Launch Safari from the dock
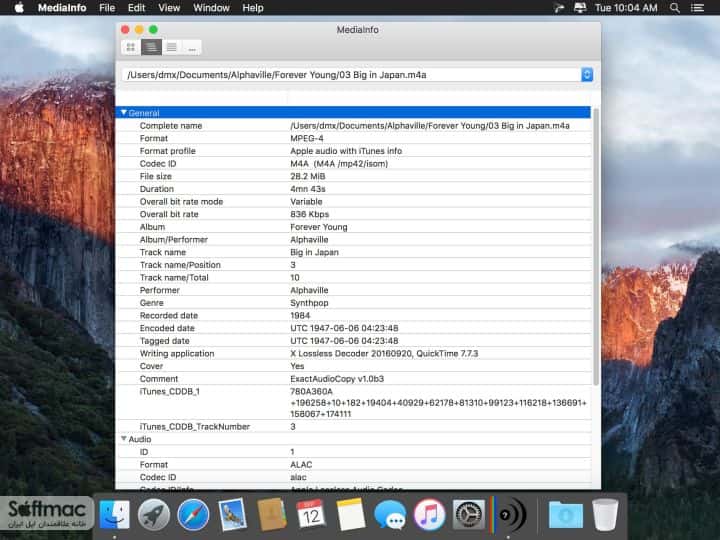Image resolution: width=720 pixels, height=540 pixels. pos(193,514)
